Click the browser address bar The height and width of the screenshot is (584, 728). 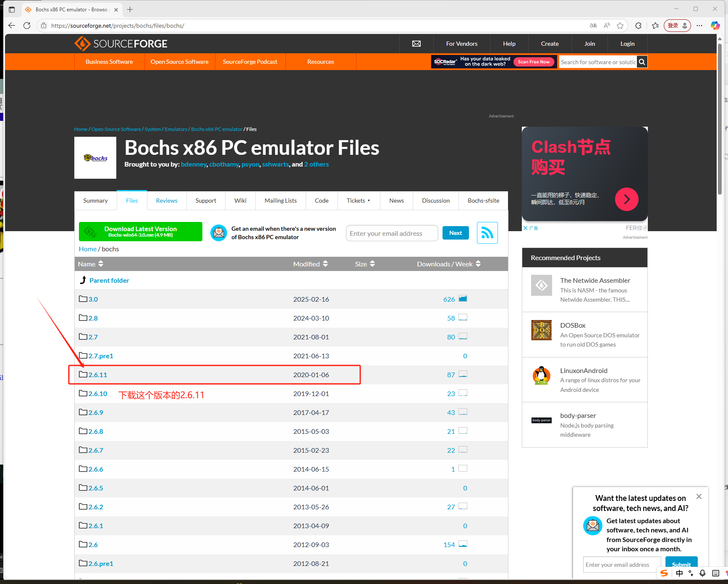pos(315,26)
